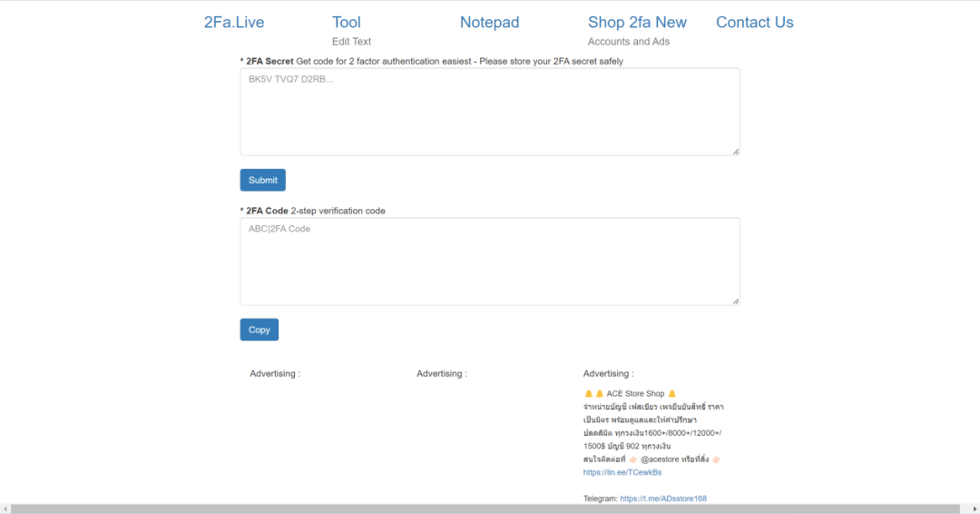Click resize grip of 2FA Code box
980x514 pixels.
coord(735,301)
